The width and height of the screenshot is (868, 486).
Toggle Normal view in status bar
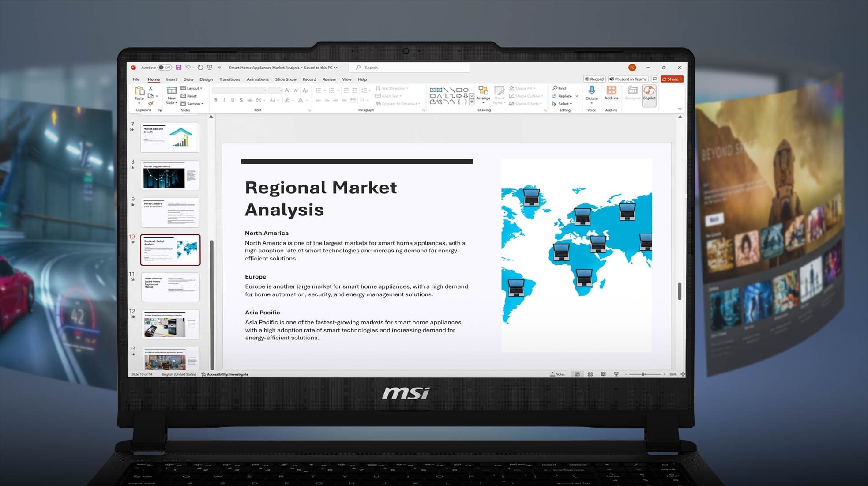pos(577,374)
